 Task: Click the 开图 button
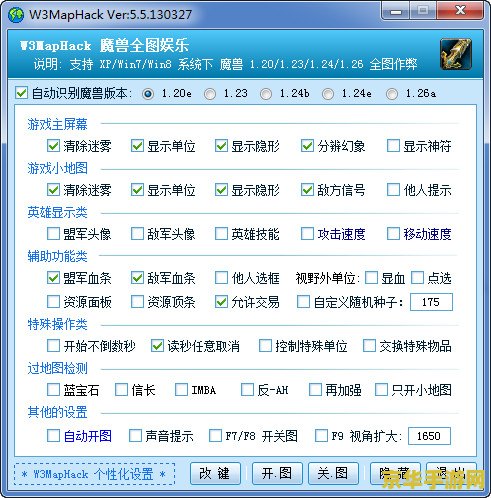click(x=277, y=473)
